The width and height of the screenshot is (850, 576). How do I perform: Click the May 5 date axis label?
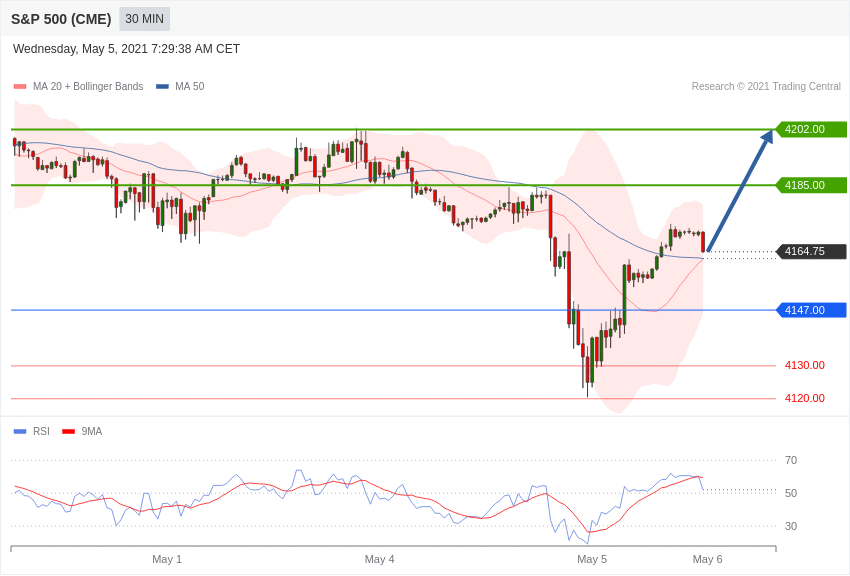point(592,559)
